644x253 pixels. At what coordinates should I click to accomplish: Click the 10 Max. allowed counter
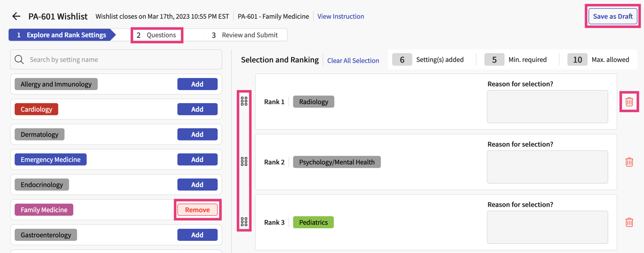598,60
